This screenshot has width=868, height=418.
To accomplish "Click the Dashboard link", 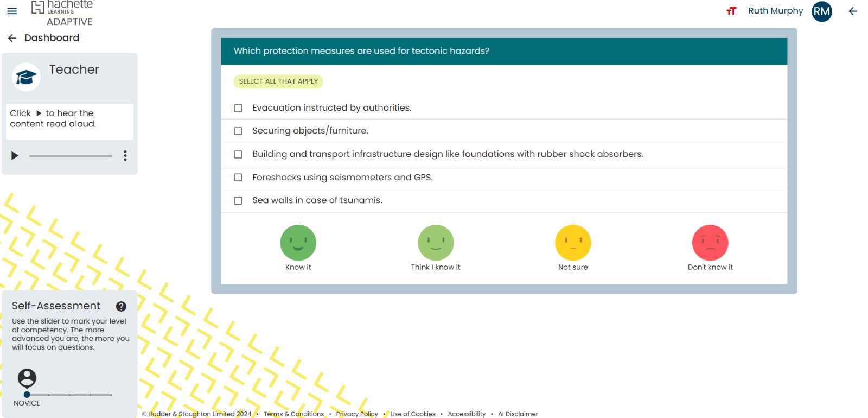I will 52,38.
